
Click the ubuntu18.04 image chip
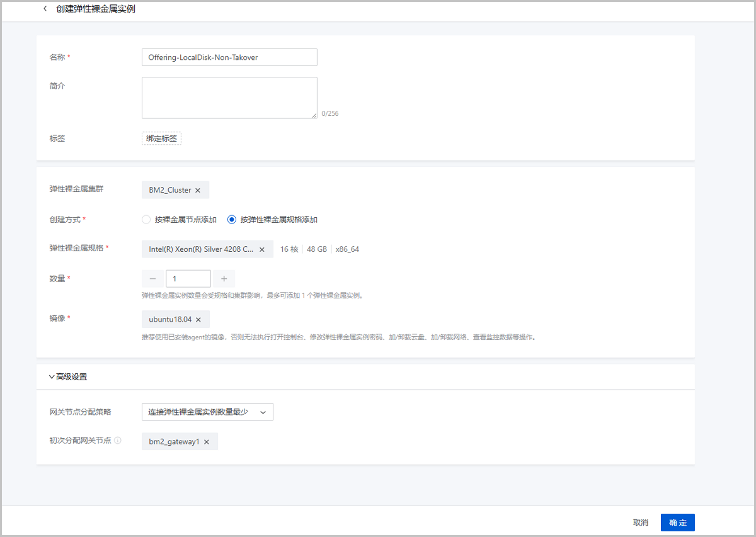[169, 320]
